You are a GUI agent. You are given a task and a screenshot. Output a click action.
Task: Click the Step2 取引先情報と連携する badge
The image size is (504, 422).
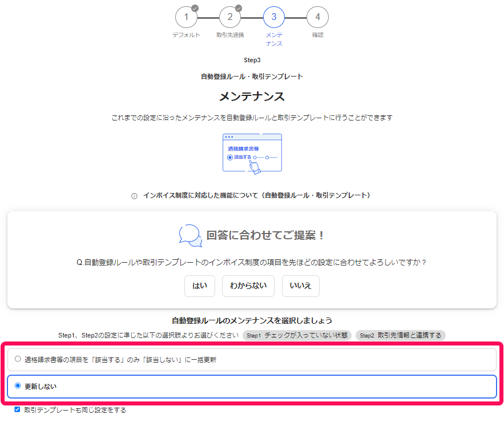click(401, 335)
